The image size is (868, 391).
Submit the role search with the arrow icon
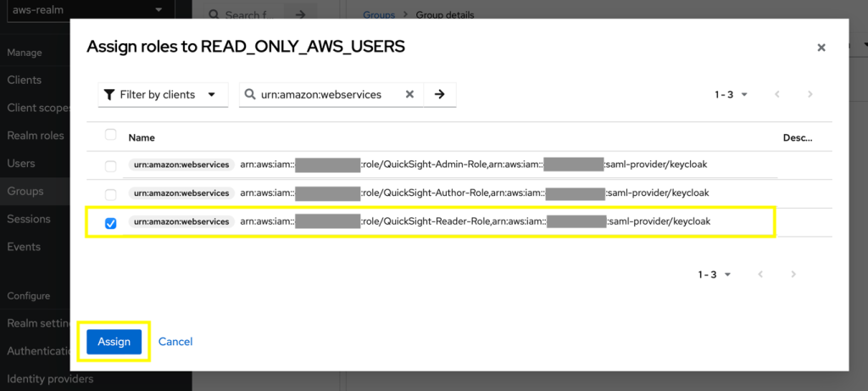[440, 94]
